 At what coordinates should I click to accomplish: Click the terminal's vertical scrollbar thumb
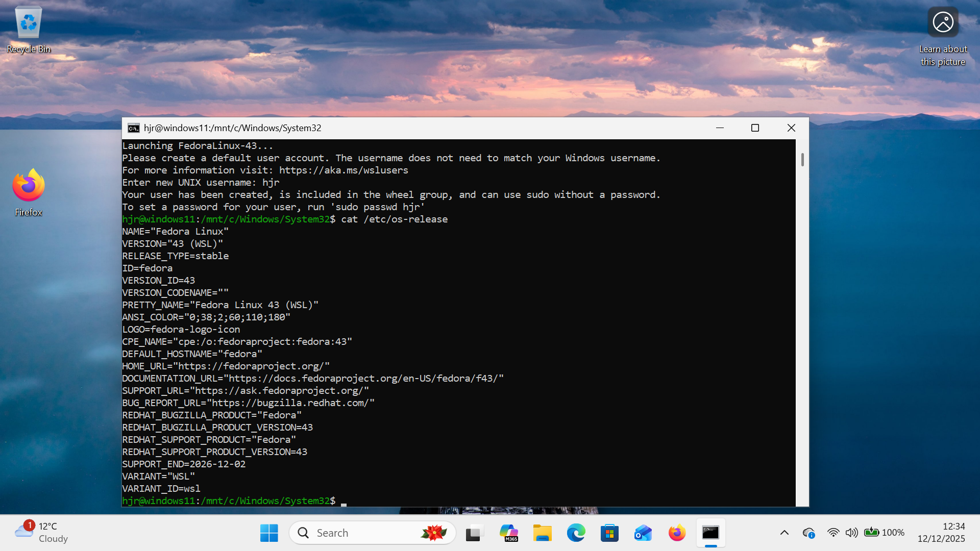click(x=802, y=160)
